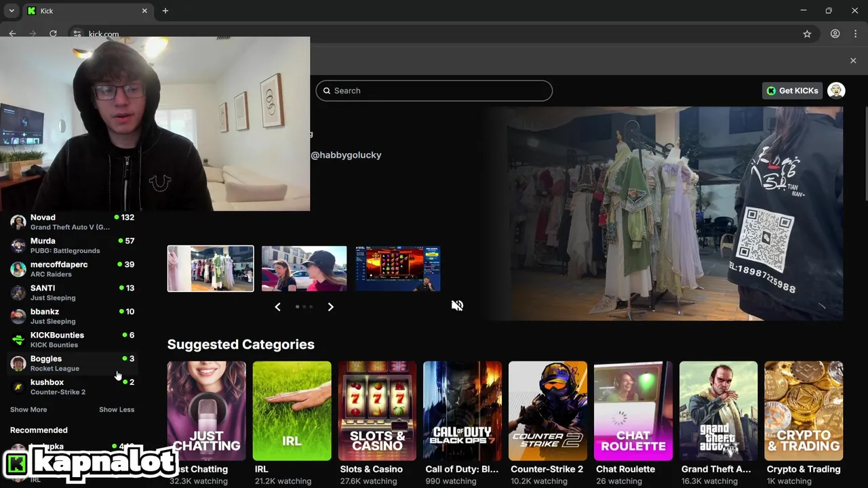Select the two women IRL stream thumbnail
Viewport: 868px width, 488px height.
(304, 268)
